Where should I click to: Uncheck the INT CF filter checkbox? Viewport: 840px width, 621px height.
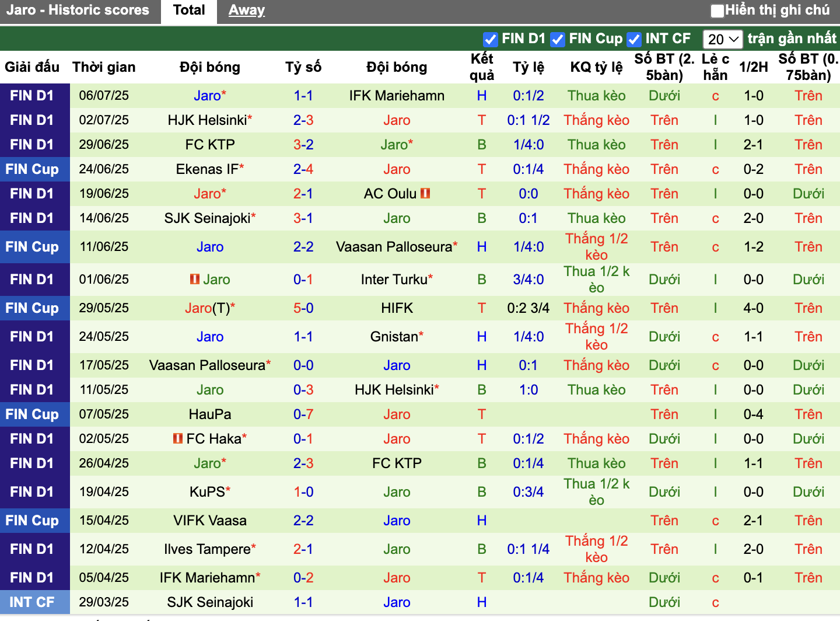coord(634,39)
